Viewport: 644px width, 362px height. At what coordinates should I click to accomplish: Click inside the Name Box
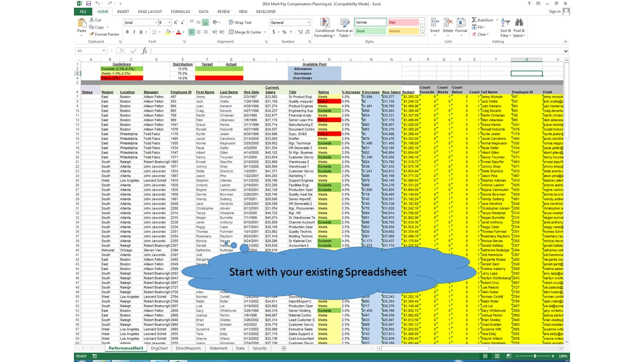click(x=88, y=50)
